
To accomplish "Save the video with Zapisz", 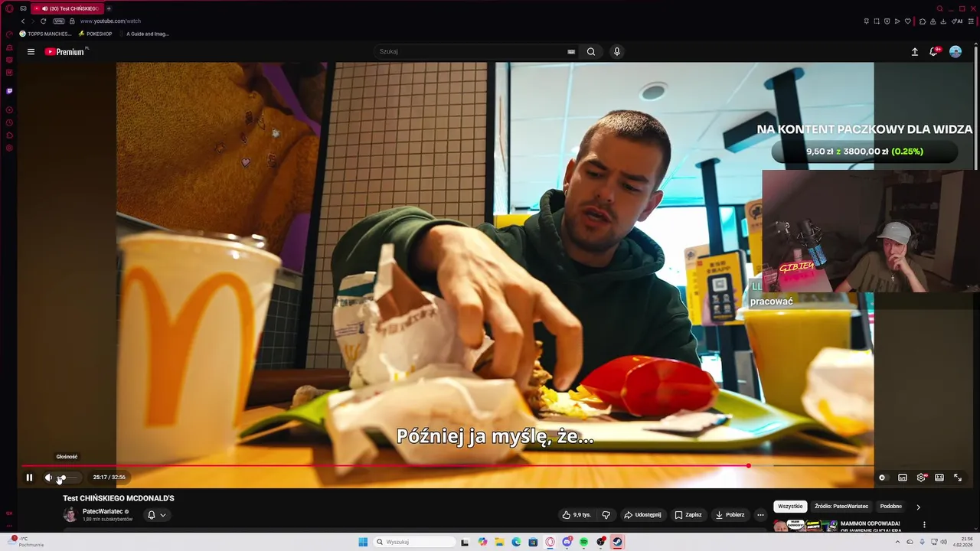I will coord(688,515).
